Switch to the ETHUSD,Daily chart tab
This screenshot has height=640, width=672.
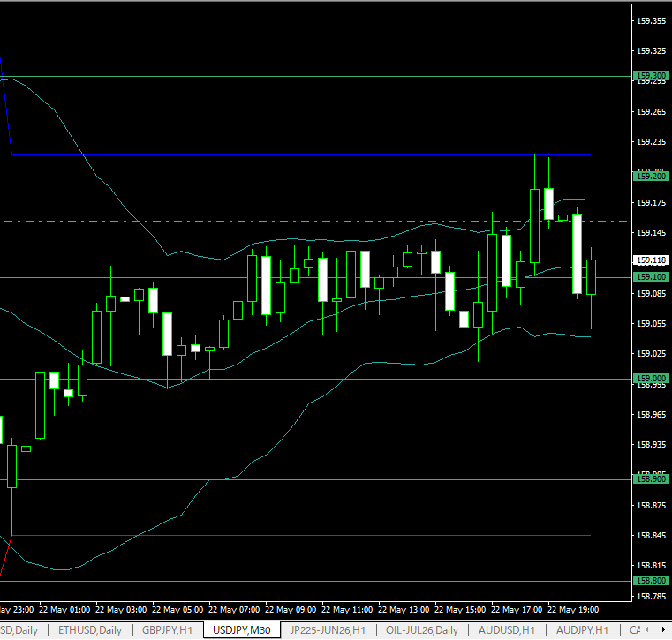(90, 630)
